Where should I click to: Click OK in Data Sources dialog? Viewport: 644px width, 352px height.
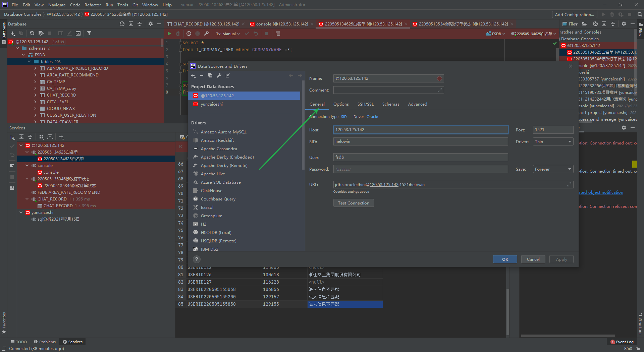point(505,259)
